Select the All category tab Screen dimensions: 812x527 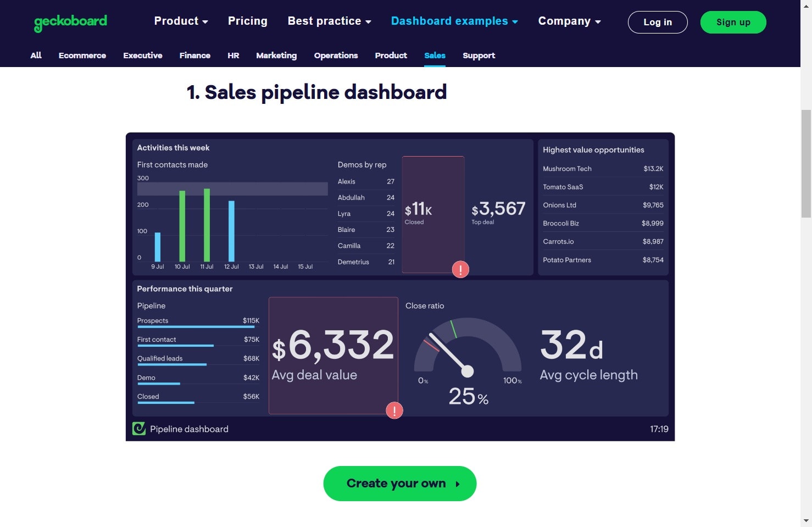36,56
